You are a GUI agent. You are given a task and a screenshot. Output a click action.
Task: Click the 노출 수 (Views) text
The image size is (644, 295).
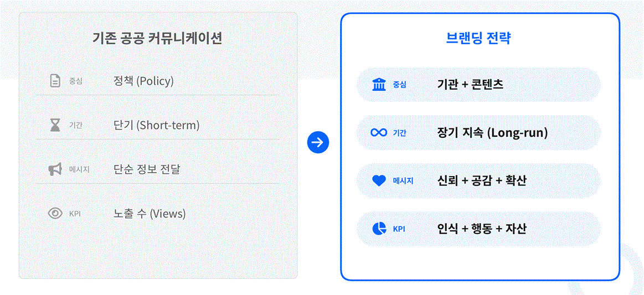coord(150,214)
